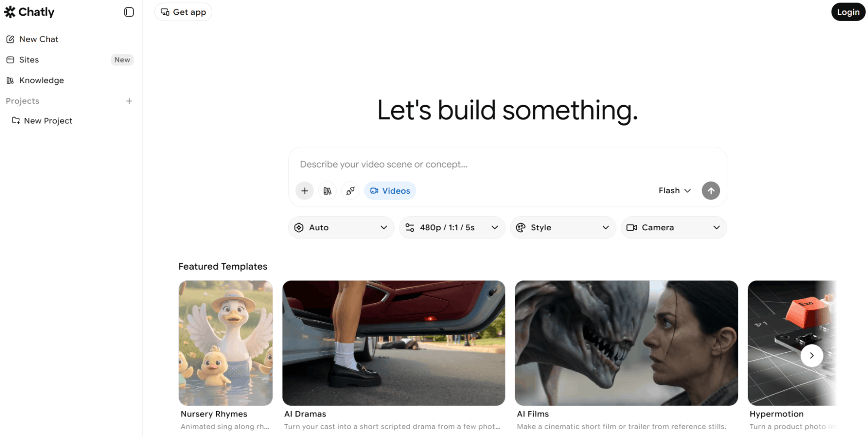
Task: Open the Nursery Rhymes template thumbnail
Action: pyautogui.click(x=226, y=343)
